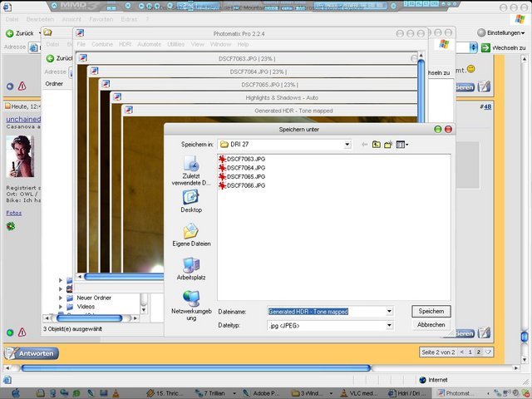The image size is (532, 399).
Task: Switch to Adobe P... taskbar button
Action: (261, 393)
